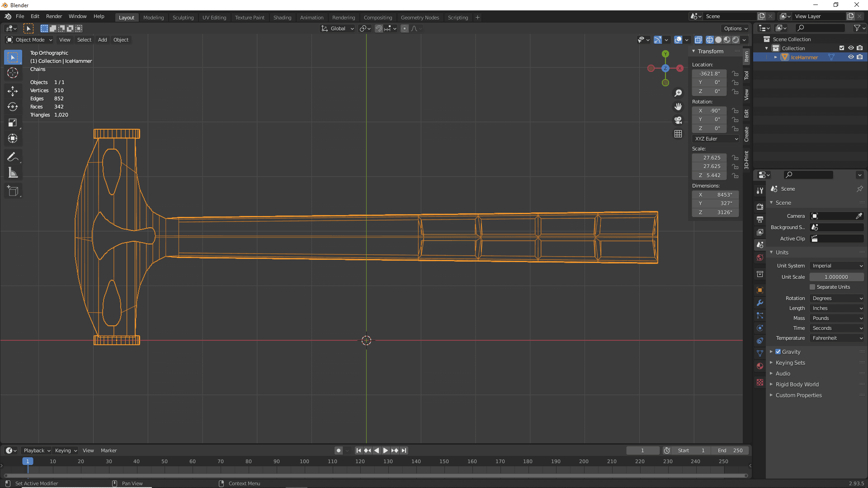Click frame 100 on the timeline ruler
The image size is (868, 488).
[304, 461]
